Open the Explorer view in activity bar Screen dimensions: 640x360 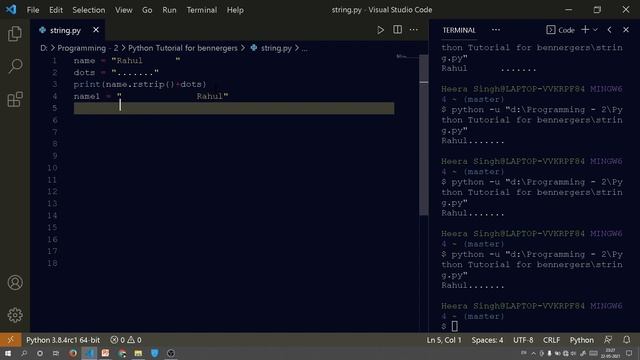15,33
